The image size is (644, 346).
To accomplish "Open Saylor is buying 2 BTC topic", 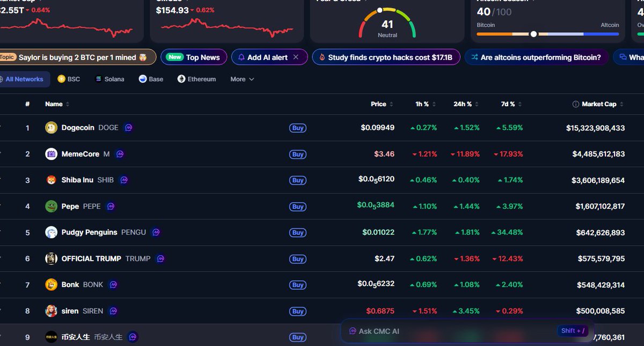I will 77,57.
